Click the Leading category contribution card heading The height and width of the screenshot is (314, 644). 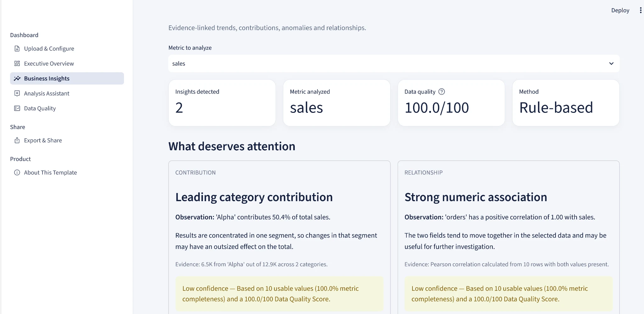[x=254, y=197]
